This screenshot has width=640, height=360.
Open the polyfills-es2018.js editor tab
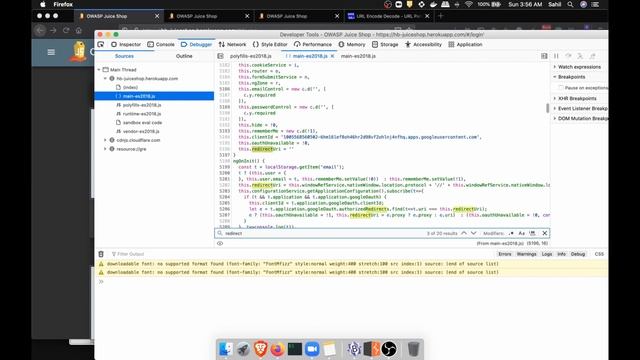(251, 56)
